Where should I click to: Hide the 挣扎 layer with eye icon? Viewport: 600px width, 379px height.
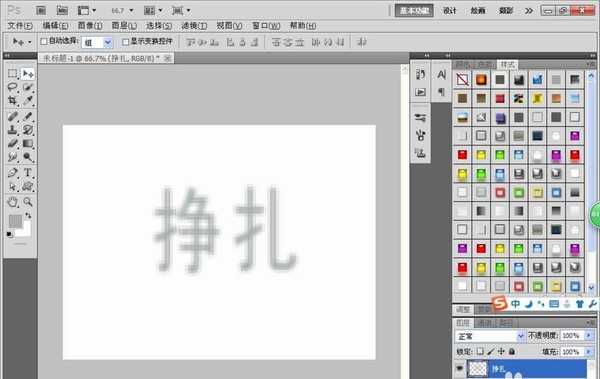click(x=460, y=369)
